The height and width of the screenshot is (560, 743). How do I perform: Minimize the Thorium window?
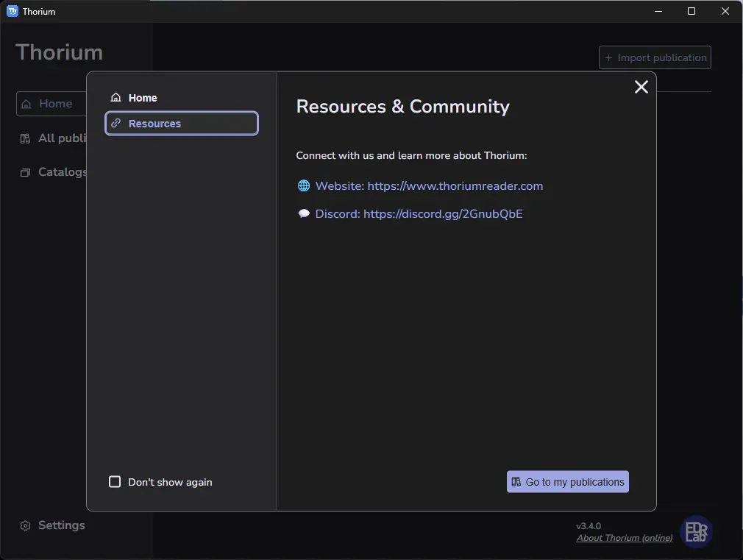point(658,11)
